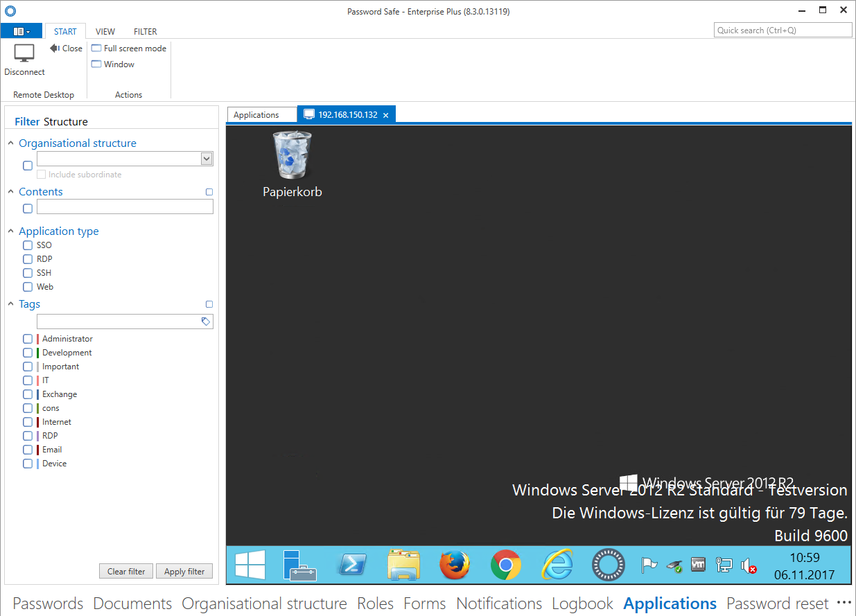Image resolution: width=856 pixels, height=616 pixels.
Task: Collapse the Tags section
Action: pyautogui.click(x=11, y=304)
